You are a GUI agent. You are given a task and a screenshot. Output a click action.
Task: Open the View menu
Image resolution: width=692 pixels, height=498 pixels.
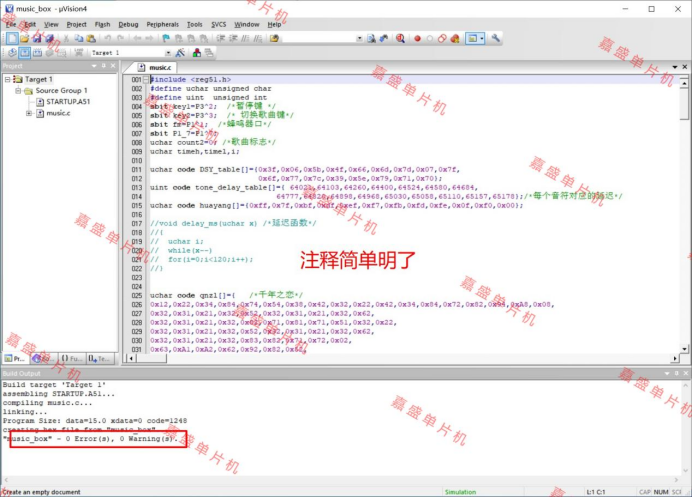[x=51, y=24]
